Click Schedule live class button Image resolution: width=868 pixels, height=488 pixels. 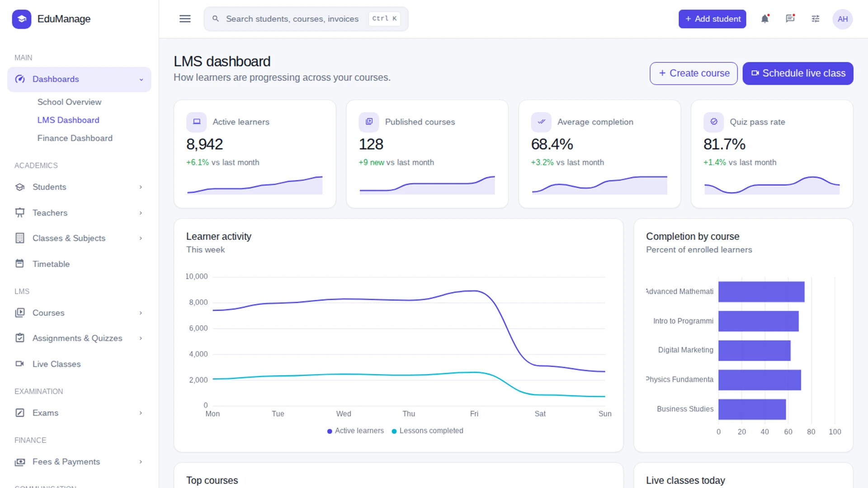797,73
